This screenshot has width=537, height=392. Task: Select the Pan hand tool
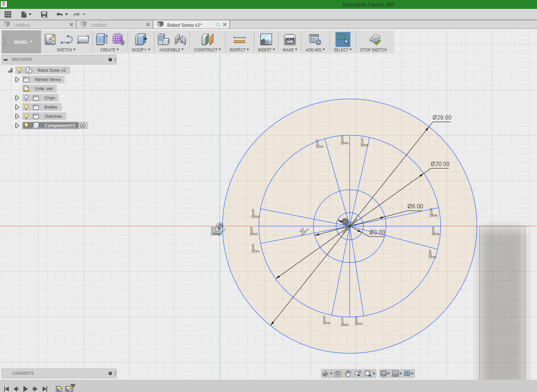click(348, 373)
